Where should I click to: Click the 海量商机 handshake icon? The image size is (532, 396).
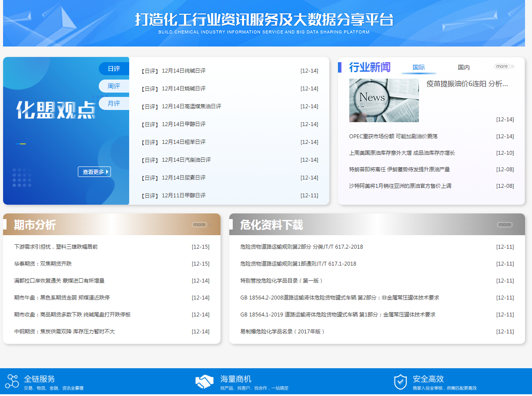[x=204, y=382]
